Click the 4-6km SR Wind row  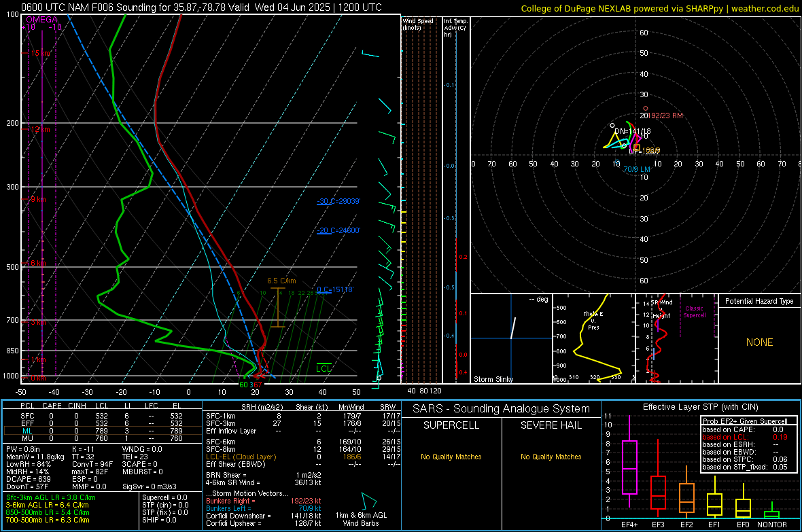264,482
